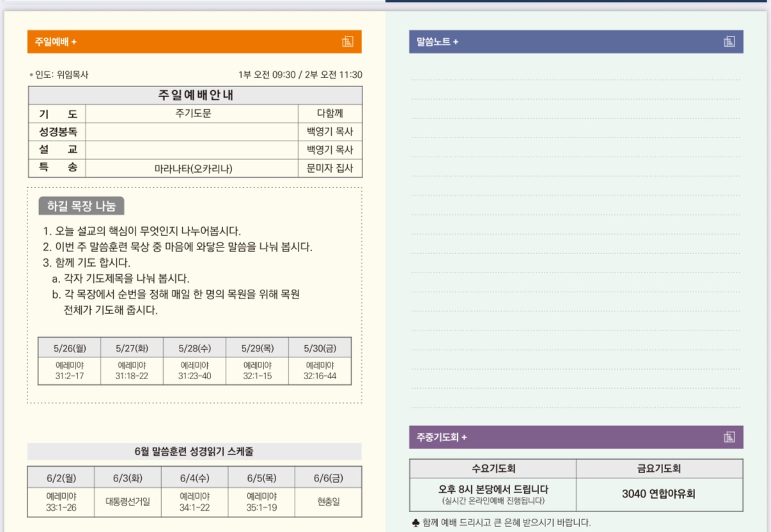
Task: Expand the 주일예배 + section
Action: tap(56, 42)
